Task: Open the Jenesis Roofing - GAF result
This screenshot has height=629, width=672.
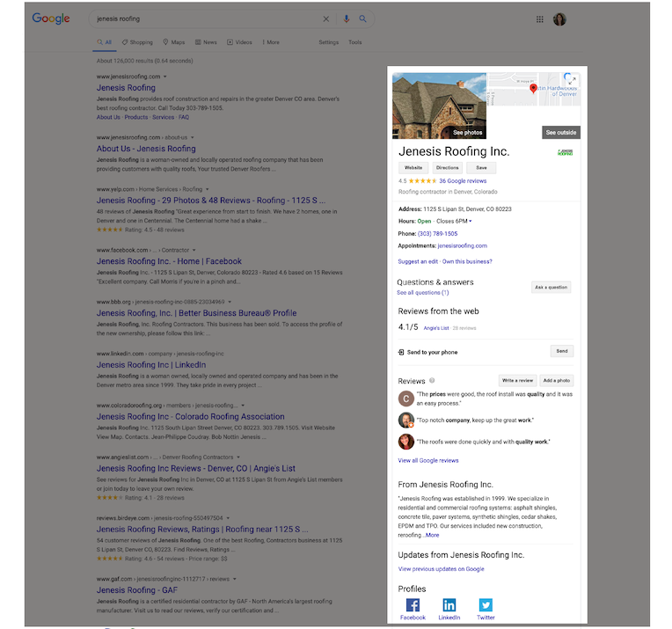Action: click(136, 590)
